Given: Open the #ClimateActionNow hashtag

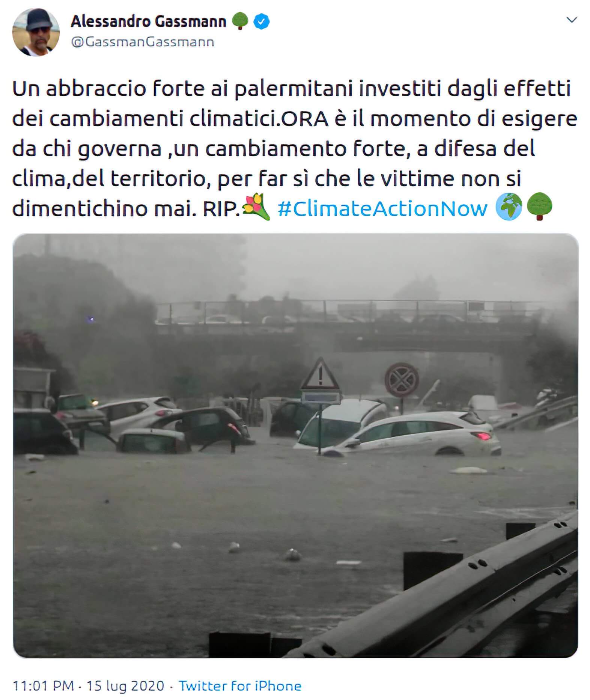Looking at the screenshot, I should coord(382,208).
